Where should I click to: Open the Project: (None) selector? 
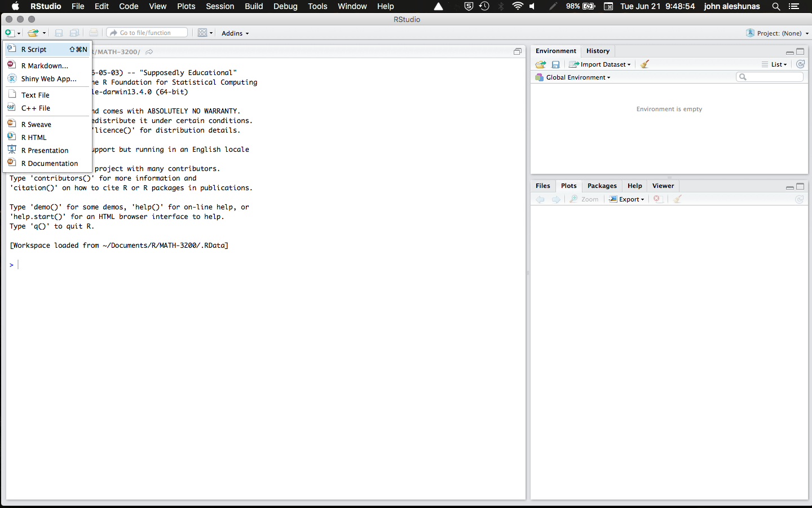(777, 33)
